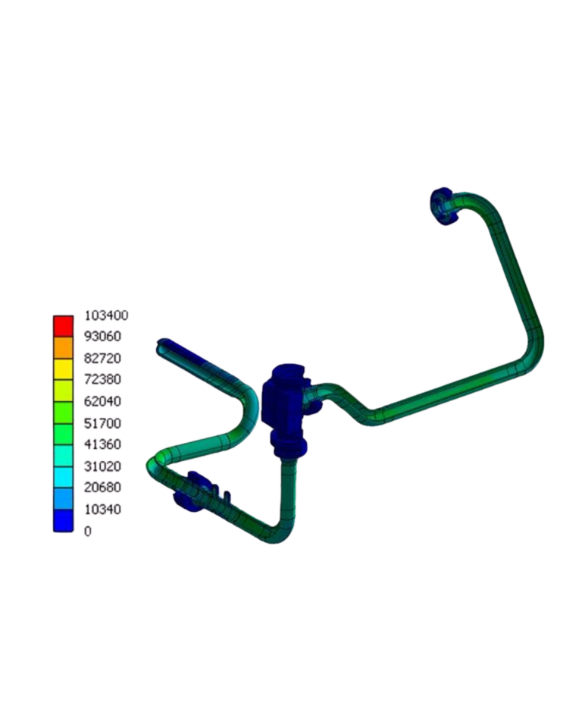Select the orange legend color band
The image size is (582, 728).
click(63, 347)
